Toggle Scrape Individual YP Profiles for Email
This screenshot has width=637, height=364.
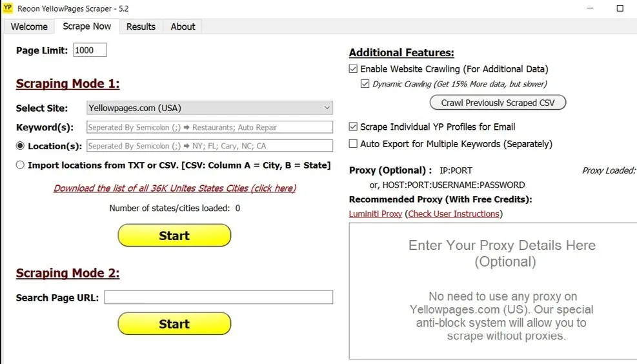[x=353, y=127]
